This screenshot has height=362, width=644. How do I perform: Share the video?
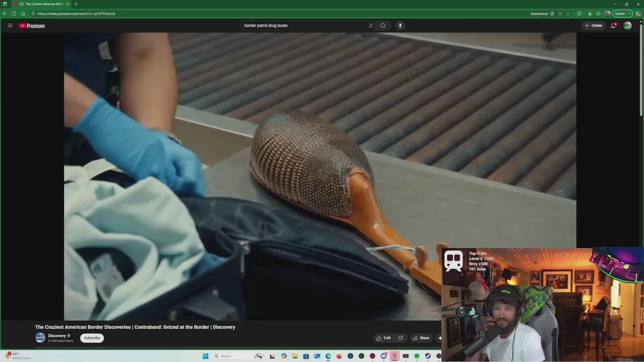pyautogui.click(x=421, y=338)
